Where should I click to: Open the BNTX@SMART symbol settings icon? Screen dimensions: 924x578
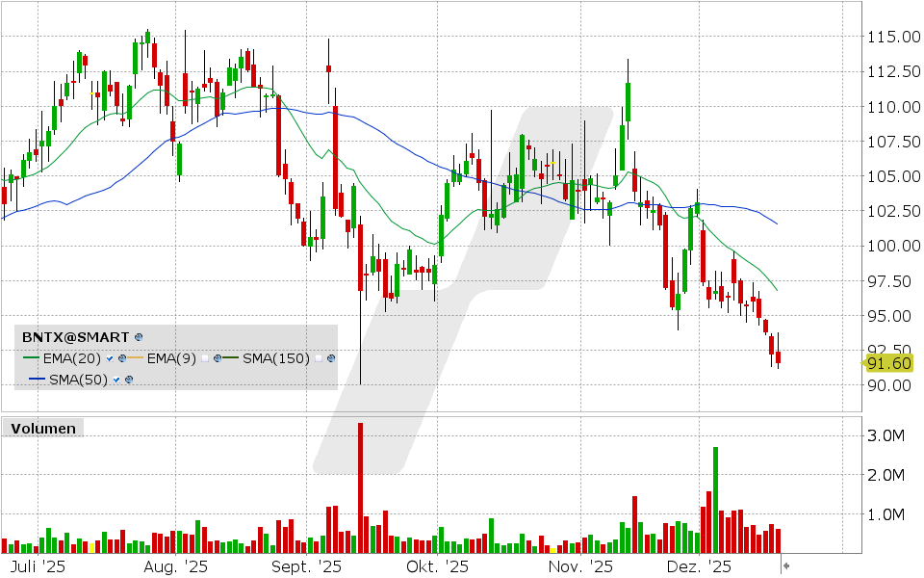click(x=137, y=337)
